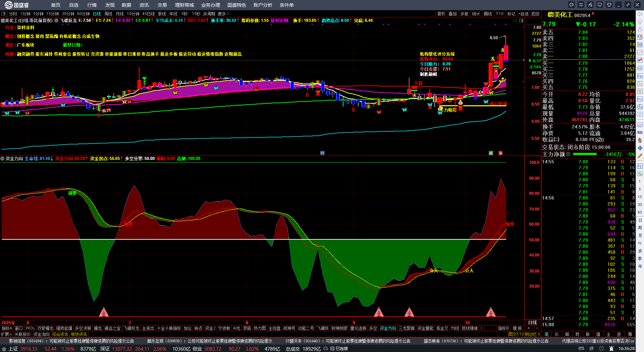
Task: Toggle 画线 drawing lines button
Action: click(488, 14)
